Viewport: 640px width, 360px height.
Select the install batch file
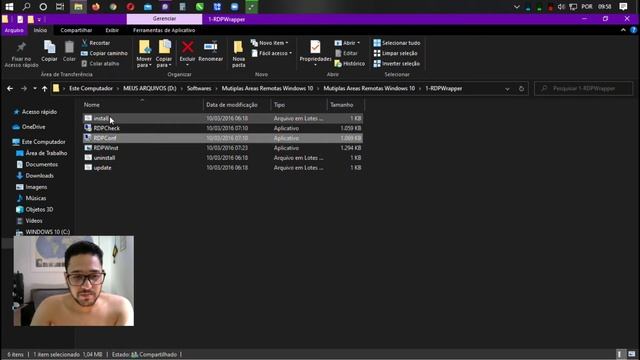(x=223, y=118)
